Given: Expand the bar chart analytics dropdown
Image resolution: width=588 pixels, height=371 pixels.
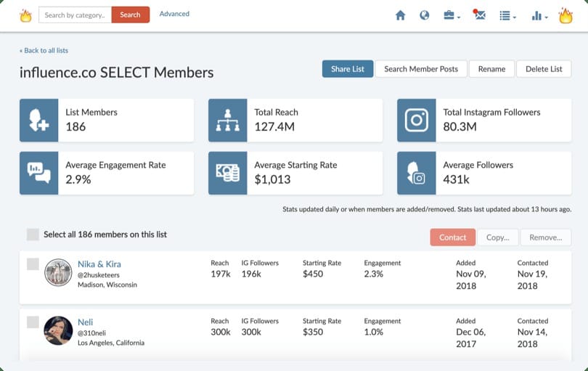Looking at the screenshot, I should click(539, 15).
